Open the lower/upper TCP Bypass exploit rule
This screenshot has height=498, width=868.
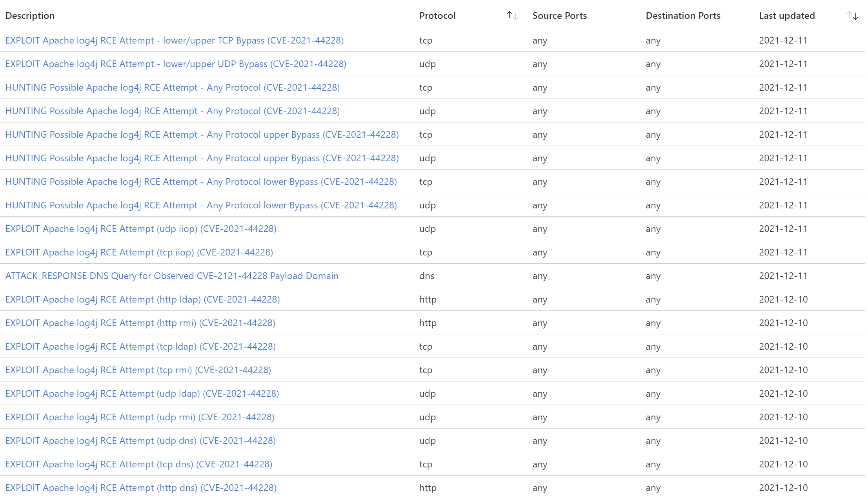tap(175, 40)
